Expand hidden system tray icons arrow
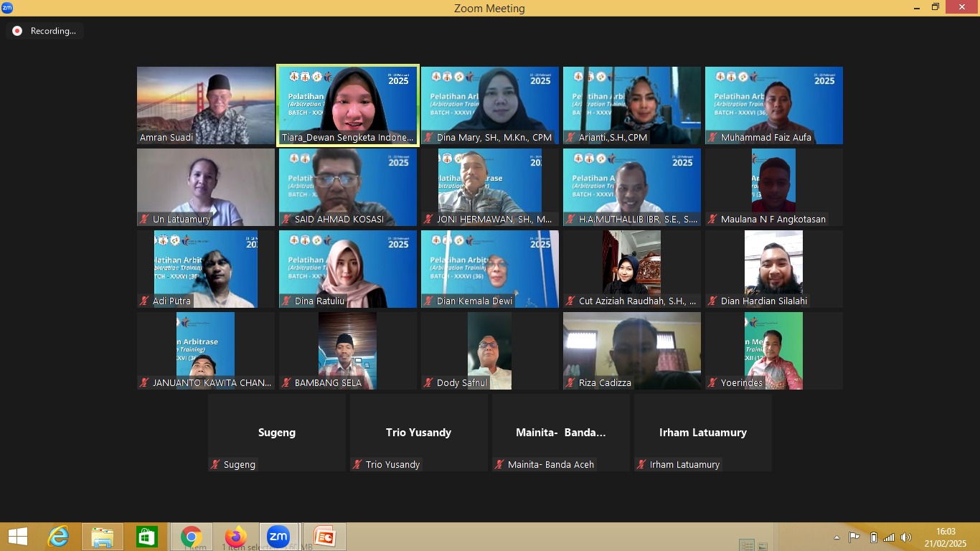The image size is (980, 551). [x=837, y=537]
